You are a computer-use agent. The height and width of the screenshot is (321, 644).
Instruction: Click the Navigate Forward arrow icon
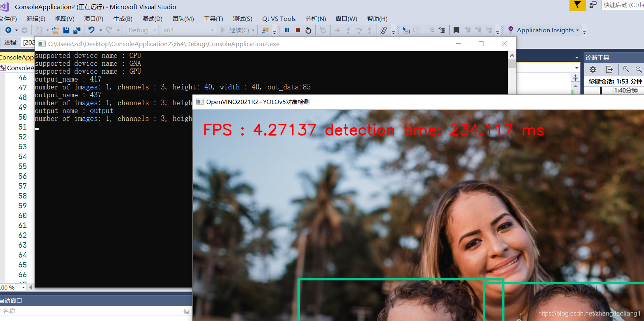tap(24, 30)
